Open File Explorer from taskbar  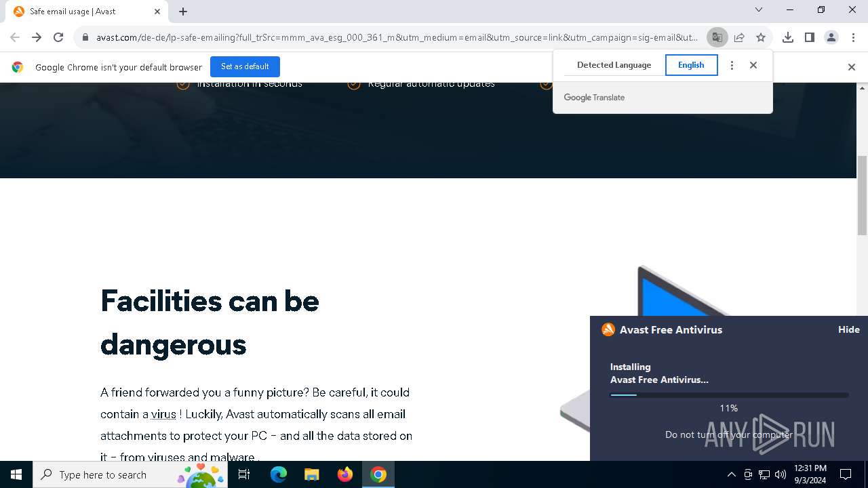311,474
